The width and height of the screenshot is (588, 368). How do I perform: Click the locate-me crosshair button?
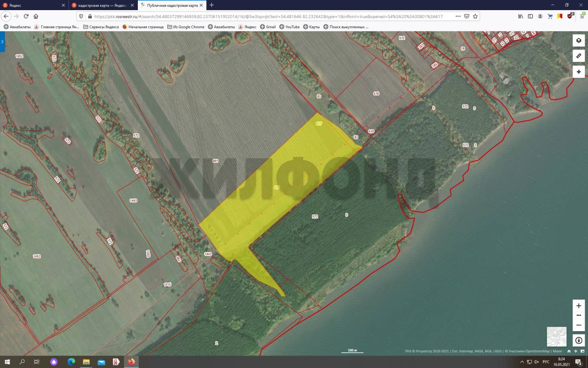578,72
